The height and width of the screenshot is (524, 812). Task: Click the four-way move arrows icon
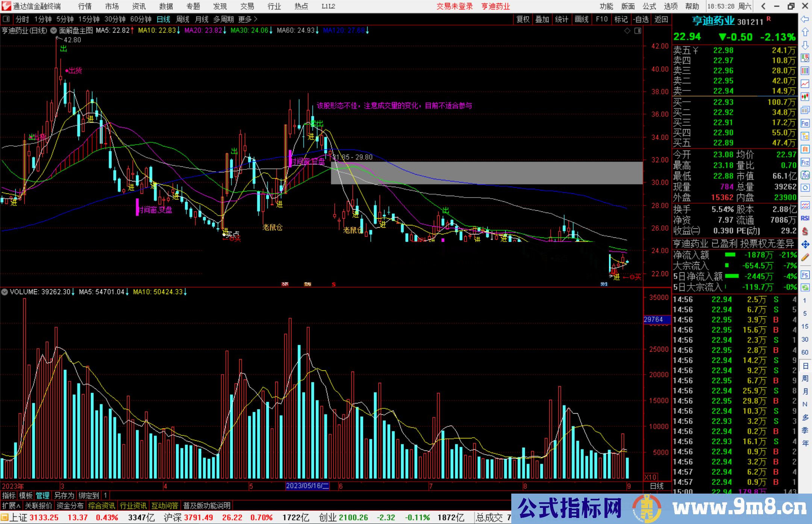tap(805, 245)
